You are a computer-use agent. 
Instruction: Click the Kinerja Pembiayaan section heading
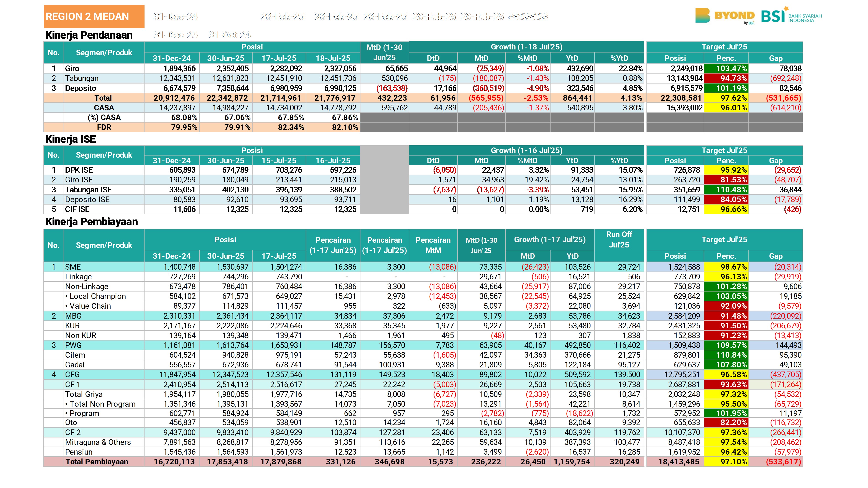click(92, 222)
